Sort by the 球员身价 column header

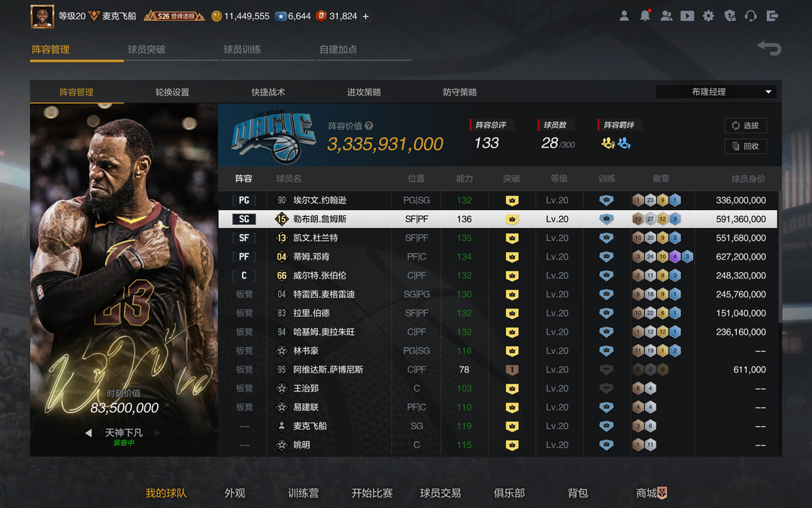point(748,178)
